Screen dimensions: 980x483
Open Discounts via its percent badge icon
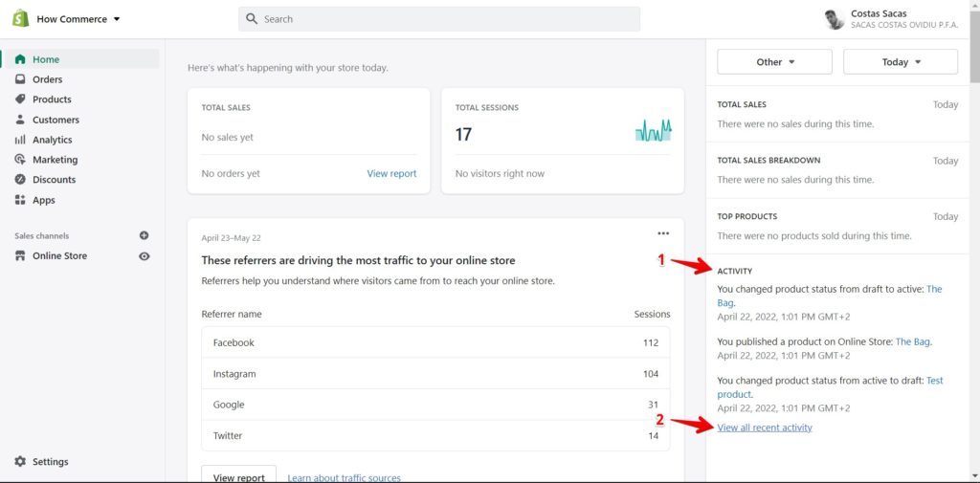(20, 179)
